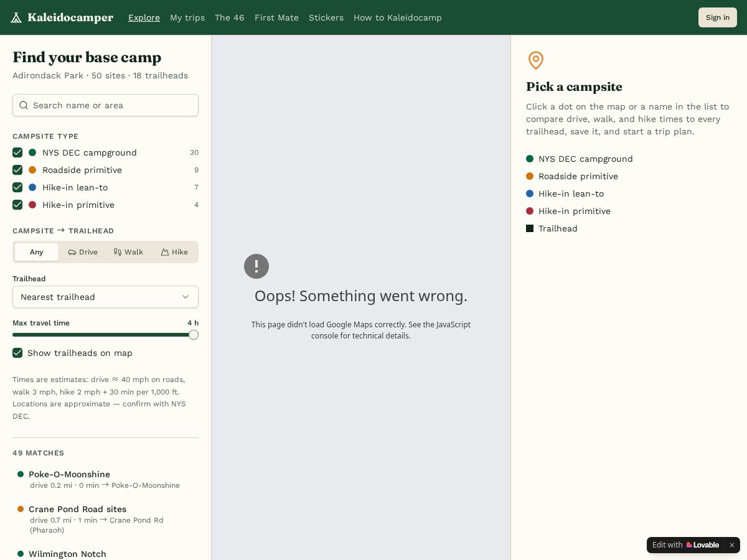Screen dimensions: 747x560
Task: Click the Kaleidocamper tent logo icon
Action: tap(16, 17)
